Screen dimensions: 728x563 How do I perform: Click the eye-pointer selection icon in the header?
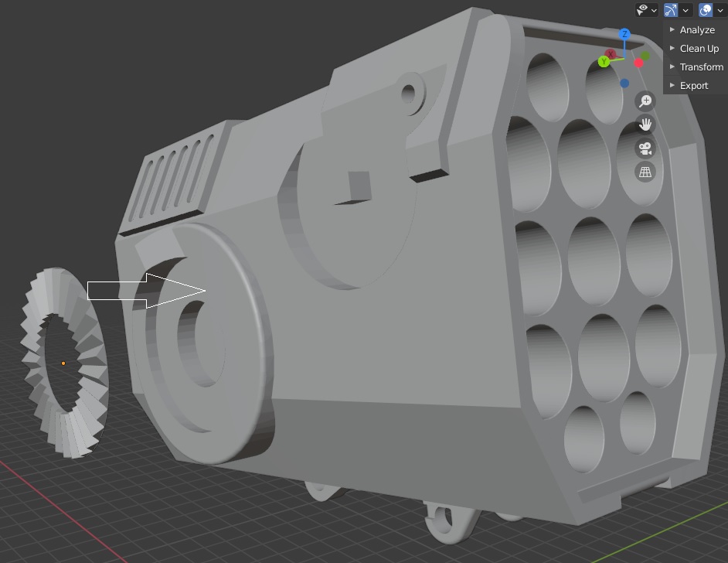click(641, 9)
